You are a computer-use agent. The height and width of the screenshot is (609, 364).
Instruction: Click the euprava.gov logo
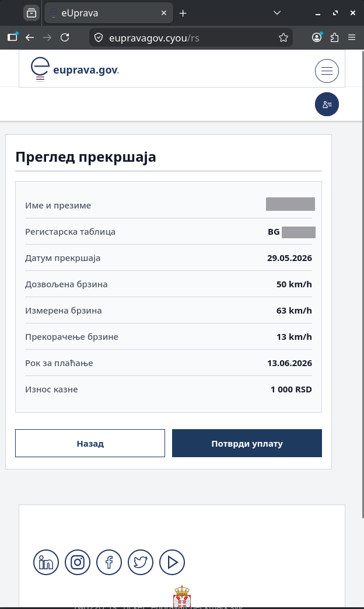[75, 69]
